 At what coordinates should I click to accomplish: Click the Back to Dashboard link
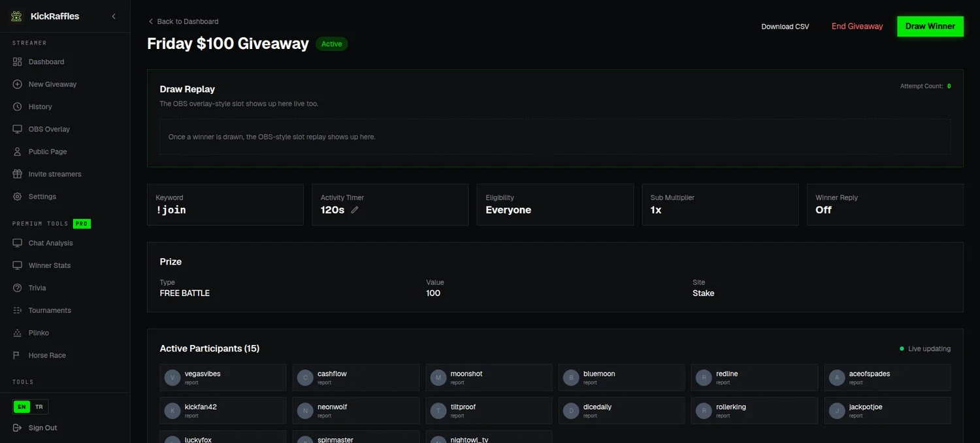pyautogui.click(x=184, y=22)
